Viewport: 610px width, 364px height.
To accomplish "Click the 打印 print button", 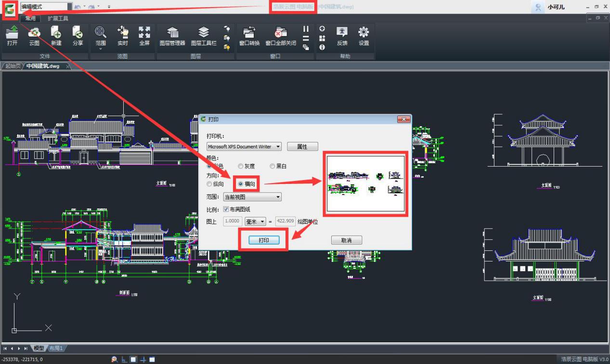I will click(x=264, y=240).
